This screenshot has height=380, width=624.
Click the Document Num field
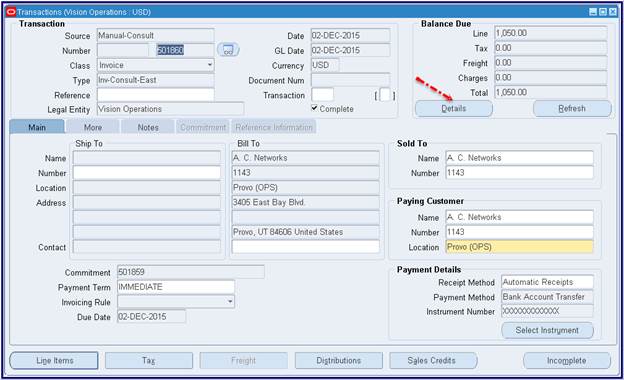[350, 80]
